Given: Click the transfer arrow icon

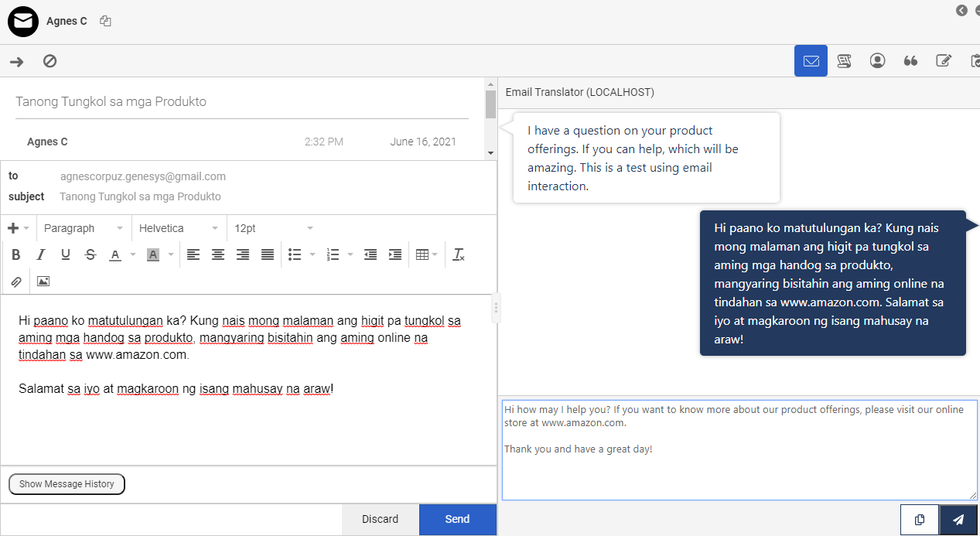Looking at the screenshot, I should (16, 61).
